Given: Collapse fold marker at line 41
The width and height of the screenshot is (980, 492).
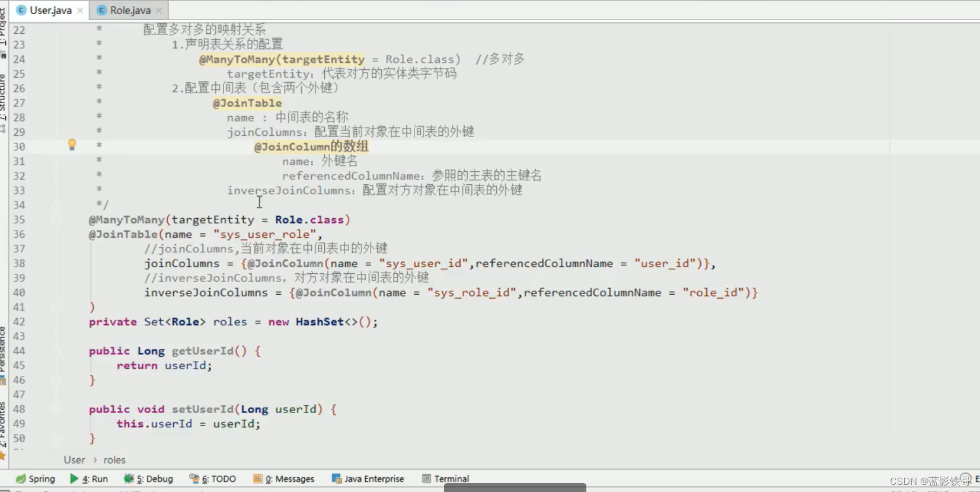Looking at the screenshot, I should point(56,307).
